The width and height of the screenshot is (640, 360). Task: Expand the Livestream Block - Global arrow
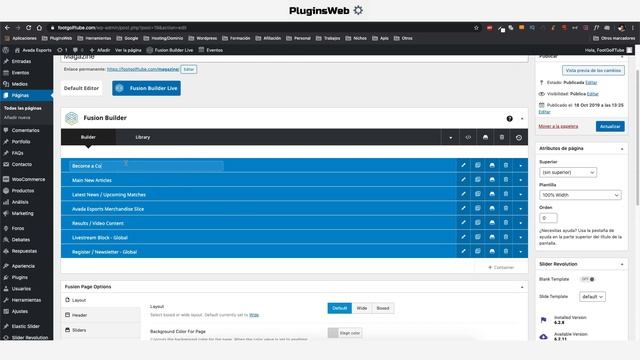(x=521, y=237)
